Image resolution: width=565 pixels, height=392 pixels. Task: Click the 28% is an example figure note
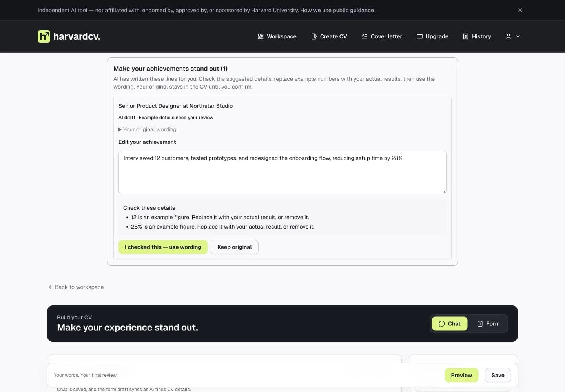pyautogui.click(x=223, y=227)
